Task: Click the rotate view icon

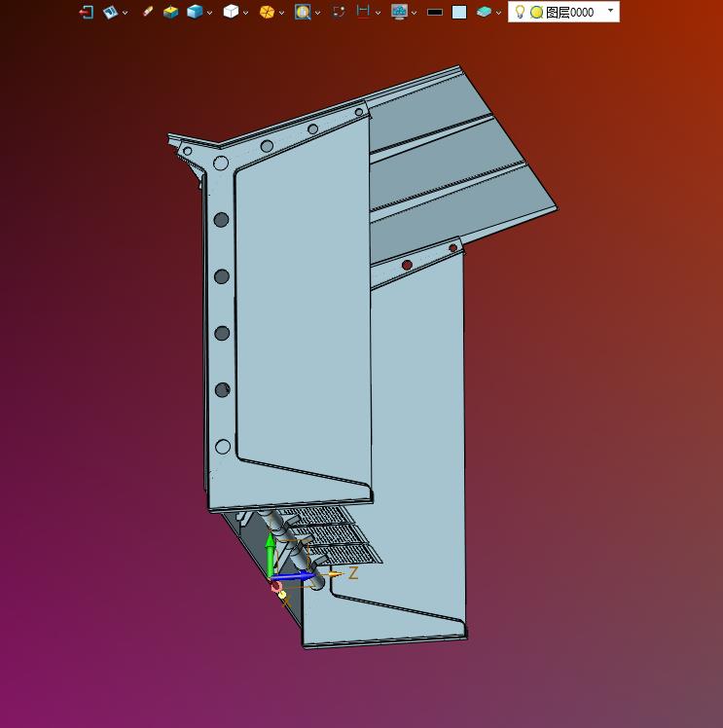Action: 339,12
